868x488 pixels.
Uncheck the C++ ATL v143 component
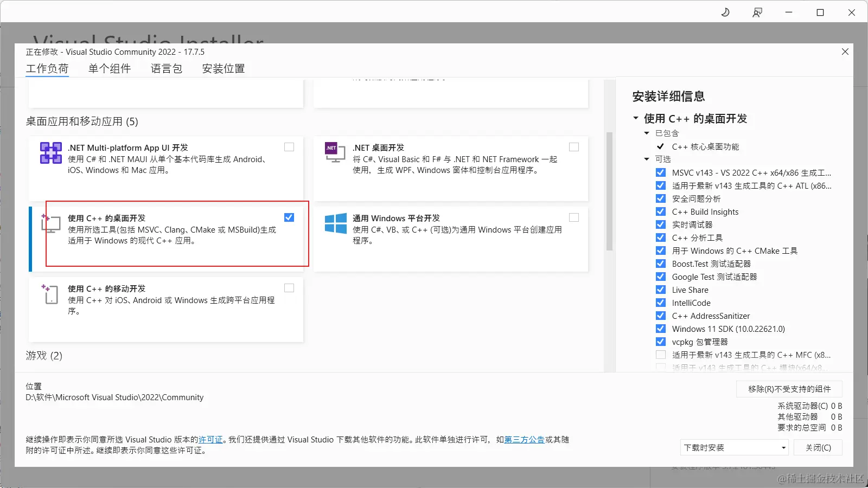click(x=661, y=185)
